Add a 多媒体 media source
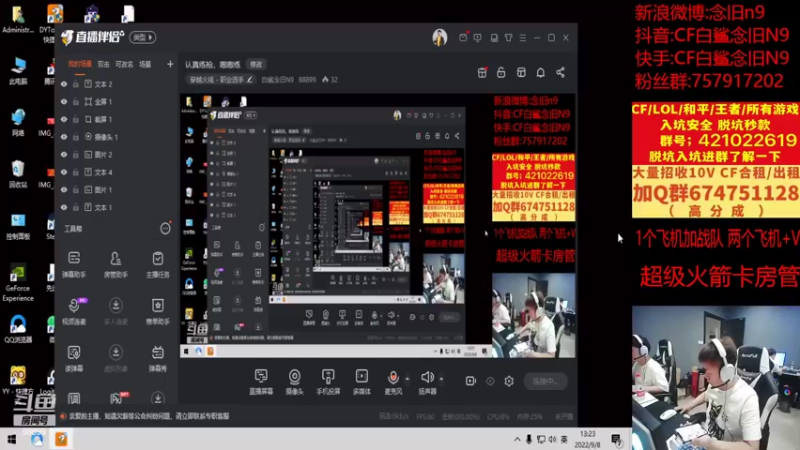The width and height of the screenshot is (800, 450). [362, 382]
